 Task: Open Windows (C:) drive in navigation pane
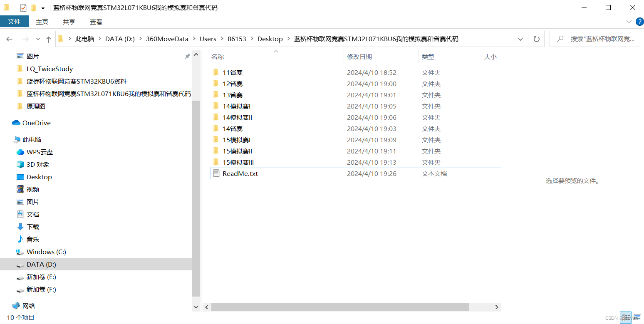click(x=46, y=252)
